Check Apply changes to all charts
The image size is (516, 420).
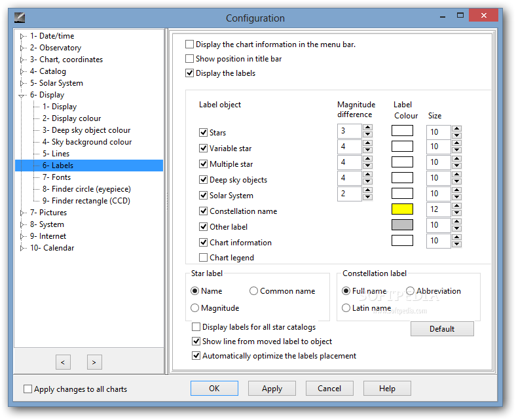click(x=28, y=389)
